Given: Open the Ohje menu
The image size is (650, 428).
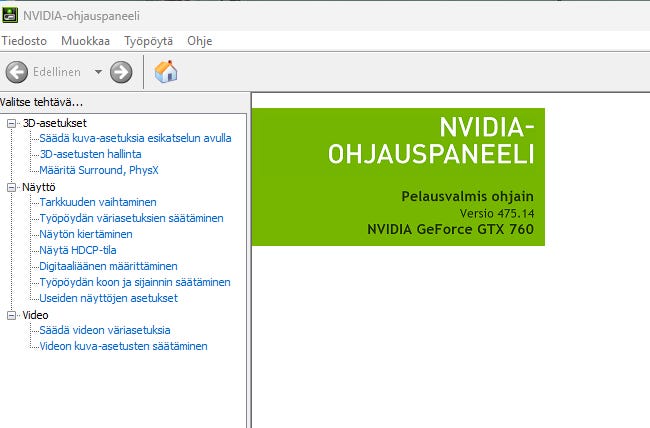Looking at the screenshot, I should pyautogui.click(x=200, y=41).
